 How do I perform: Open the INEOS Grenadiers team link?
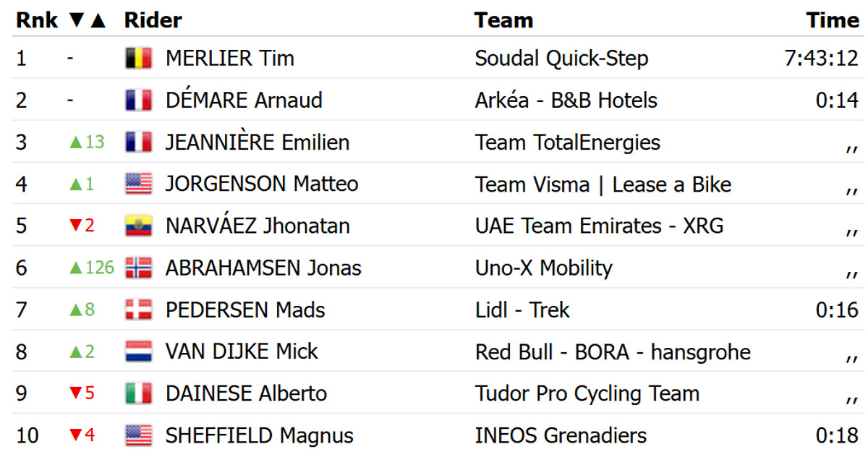coord(561,436)
